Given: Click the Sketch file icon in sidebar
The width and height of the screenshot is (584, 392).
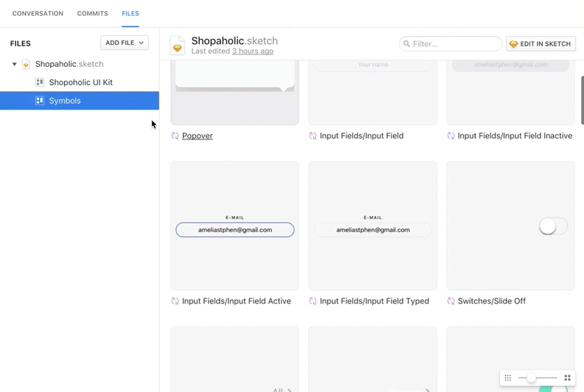Looking at the screenshot, I should (25, 64).
